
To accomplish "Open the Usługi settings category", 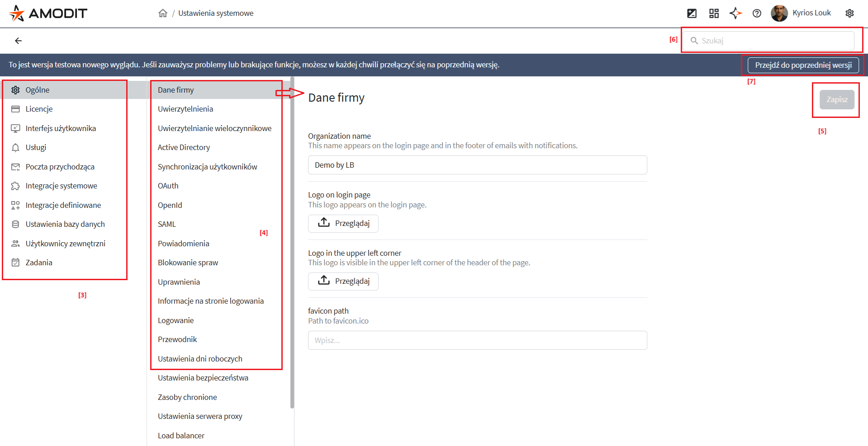I will [x=36, y=147].
